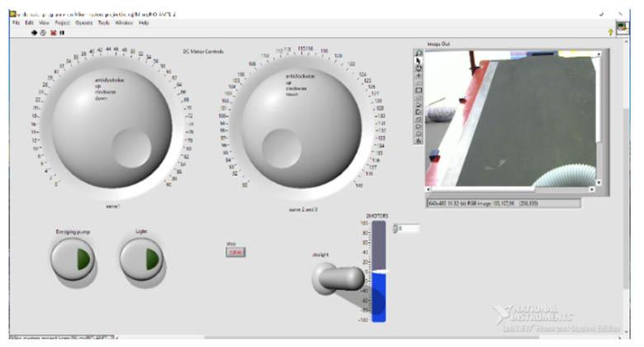This screenshot has height=347, width=644.
Task: Click the Image Out label
Action: [438, 44]
